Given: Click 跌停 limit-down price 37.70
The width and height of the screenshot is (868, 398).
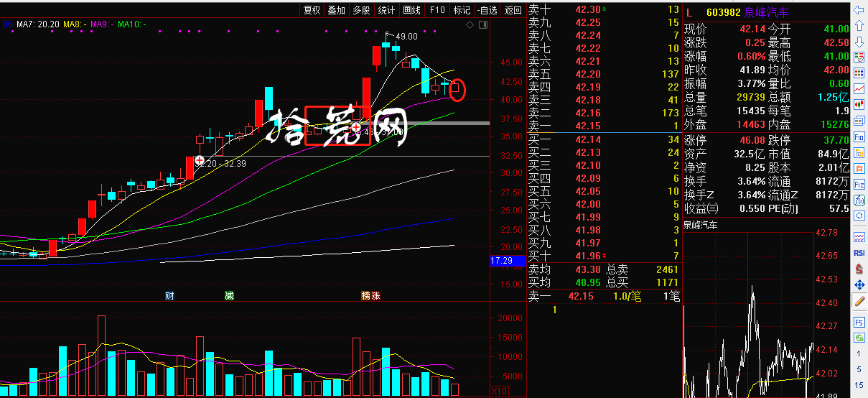Looking at the screenshot, I should pyautogui.click(x=835, y=139).
